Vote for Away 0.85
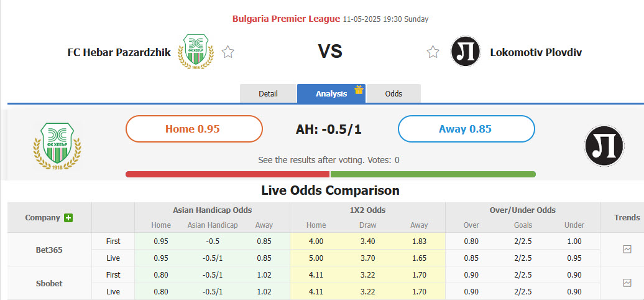The image size is (644, 300). tap(466, 129)
